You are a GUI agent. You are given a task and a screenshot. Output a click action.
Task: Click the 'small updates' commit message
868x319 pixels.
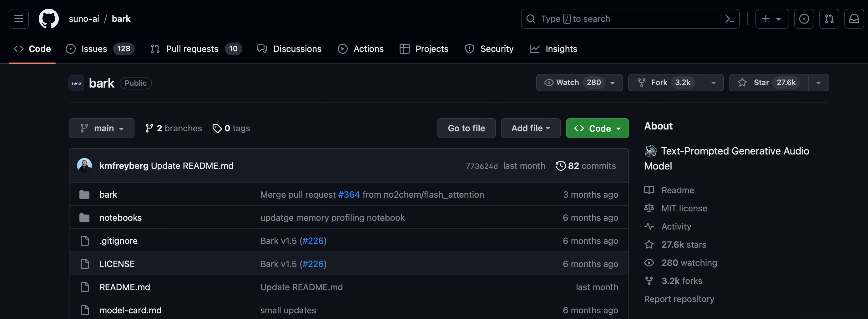point(288,310)
